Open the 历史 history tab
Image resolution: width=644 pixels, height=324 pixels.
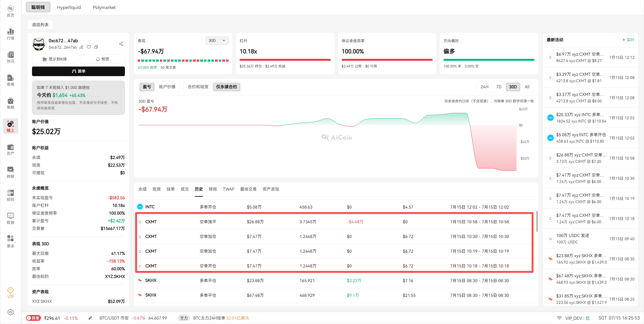[x=199, y=189]
